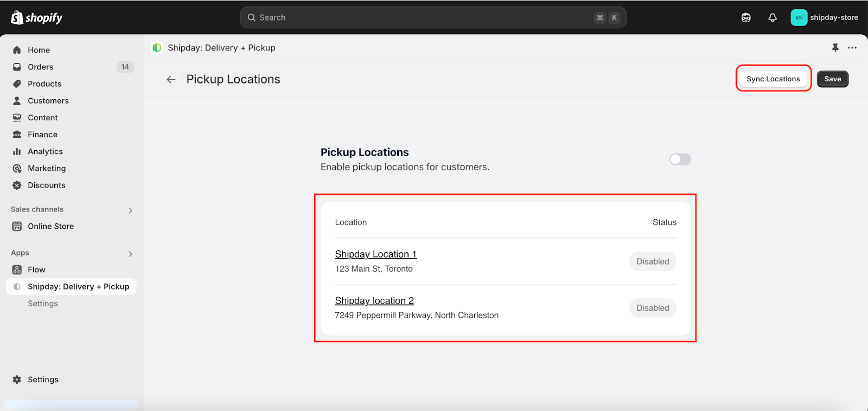Click the Orders count badge 14

coord(125,67)
